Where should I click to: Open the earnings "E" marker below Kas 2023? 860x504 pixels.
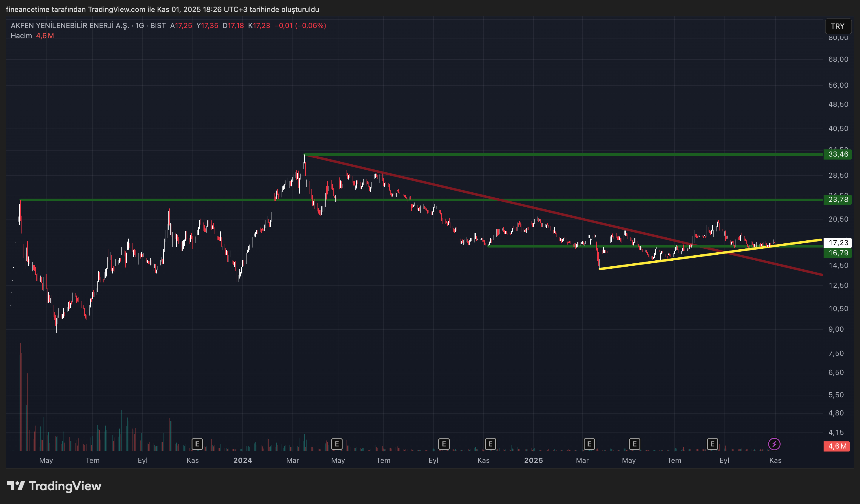tap(197, 444)
